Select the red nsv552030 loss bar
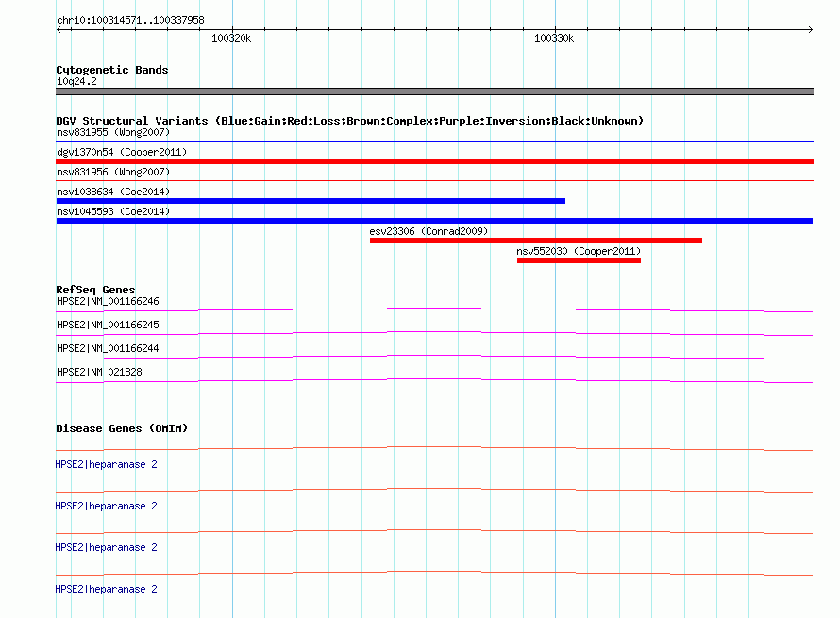Image resolution: width=840 pixels, height=618 pixels. pyautogui.click(x=579, y=260)
